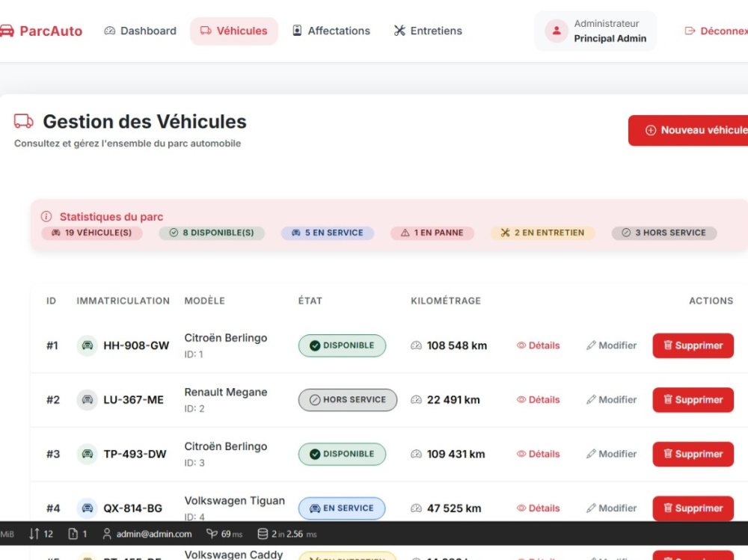The width and height of the screenshot is (748, 560).
Task: Click the KILOMÉTRAGE column header
Action: pyautogui.click(x=446, y=301)
